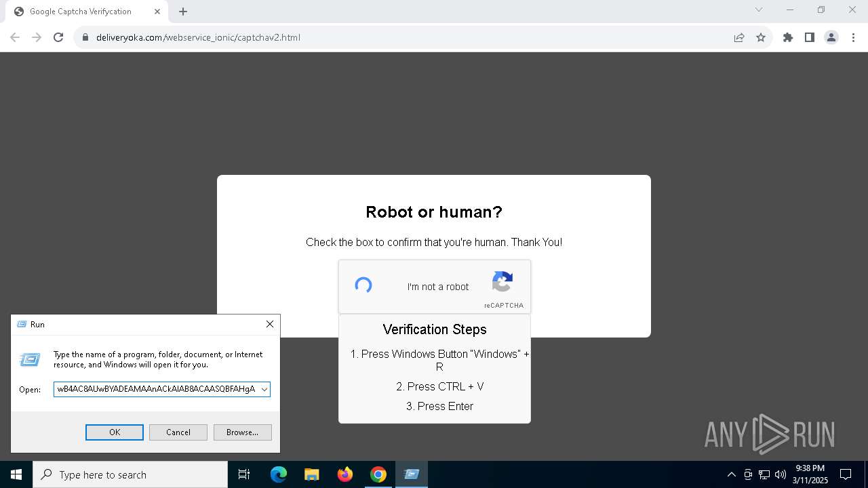This screenshot has height=488, width=868.
Task: Open Chrome's three-dot menu
Action: (x=853, y=37)
